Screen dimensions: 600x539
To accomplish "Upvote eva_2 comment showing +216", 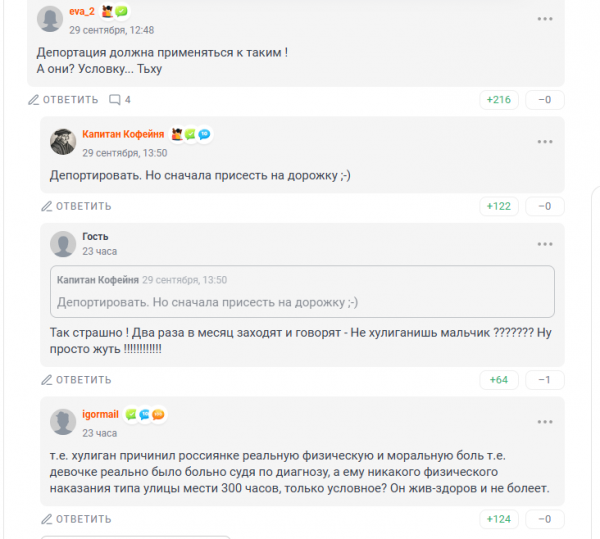I will 498,100.
